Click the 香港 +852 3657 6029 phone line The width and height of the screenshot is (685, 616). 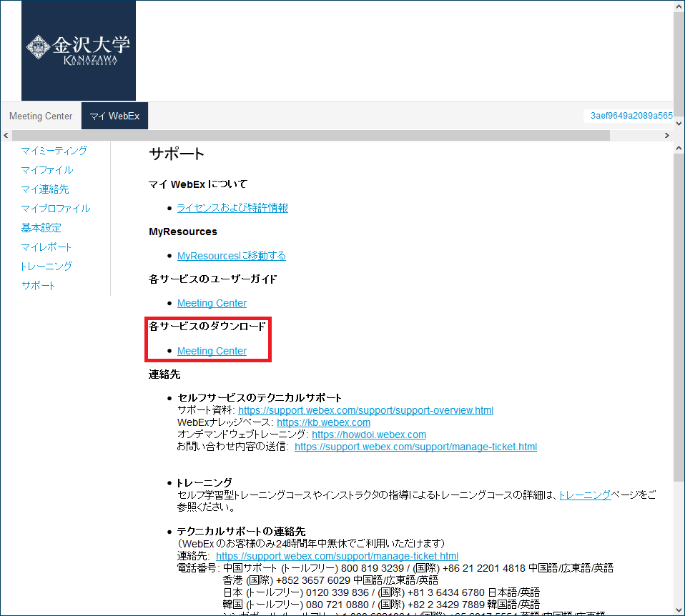click(331, 580)
